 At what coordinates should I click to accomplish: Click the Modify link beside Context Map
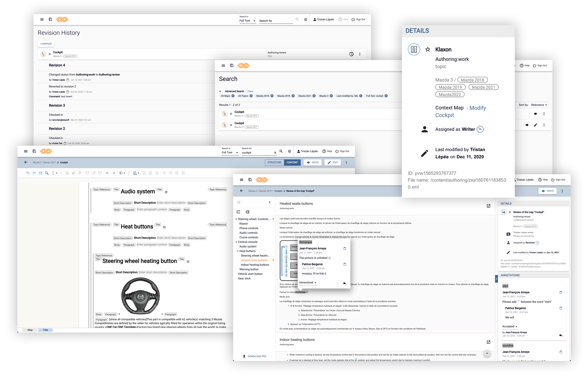click(x=478, y=108)
